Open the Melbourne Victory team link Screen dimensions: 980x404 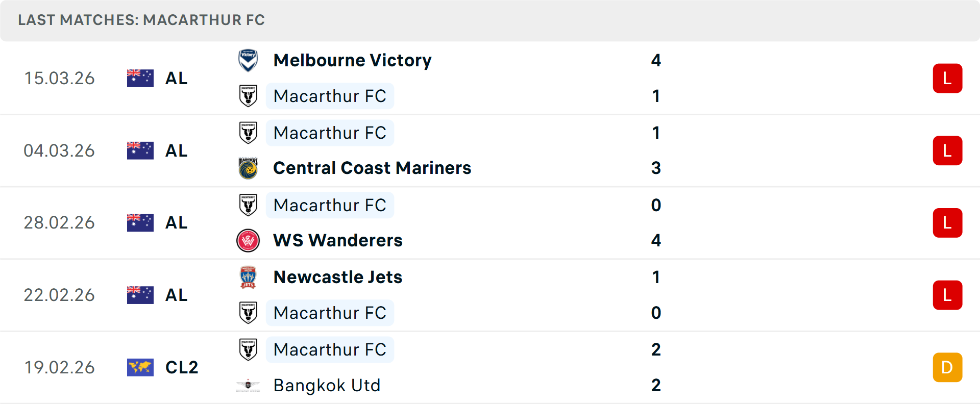coord(352,60)
